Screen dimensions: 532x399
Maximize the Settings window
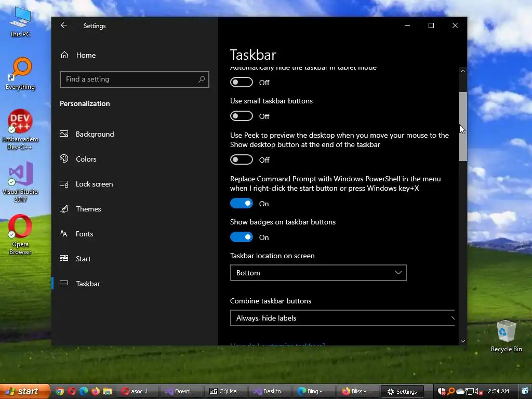(431, 25)
